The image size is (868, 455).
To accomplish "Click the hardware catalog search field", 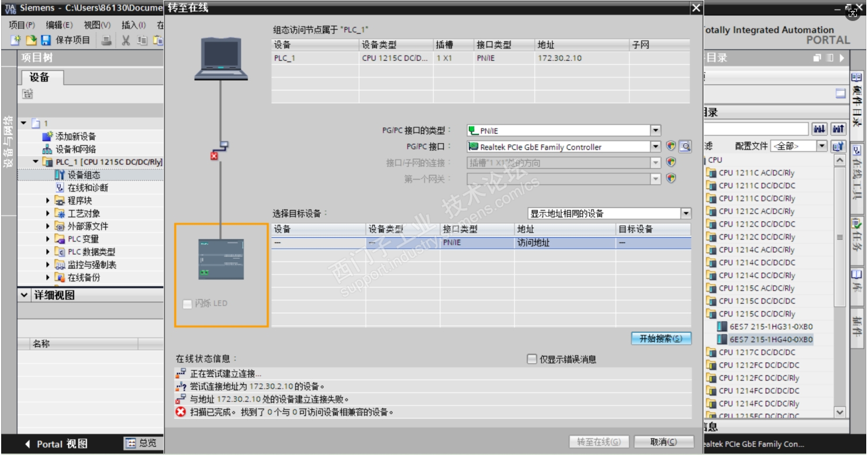I will (x=756, y=129).
